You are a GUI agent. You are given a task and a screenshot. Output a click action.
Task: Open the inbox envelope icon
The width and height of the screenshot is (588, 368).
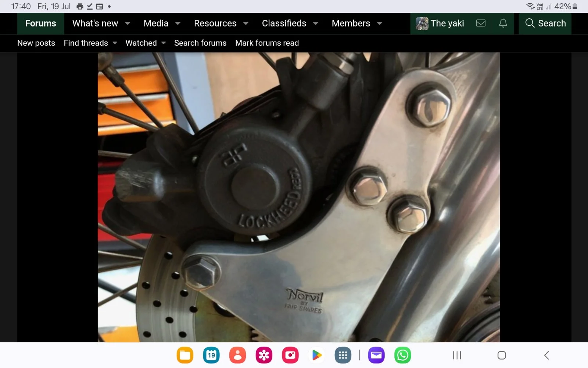[481, 23]
